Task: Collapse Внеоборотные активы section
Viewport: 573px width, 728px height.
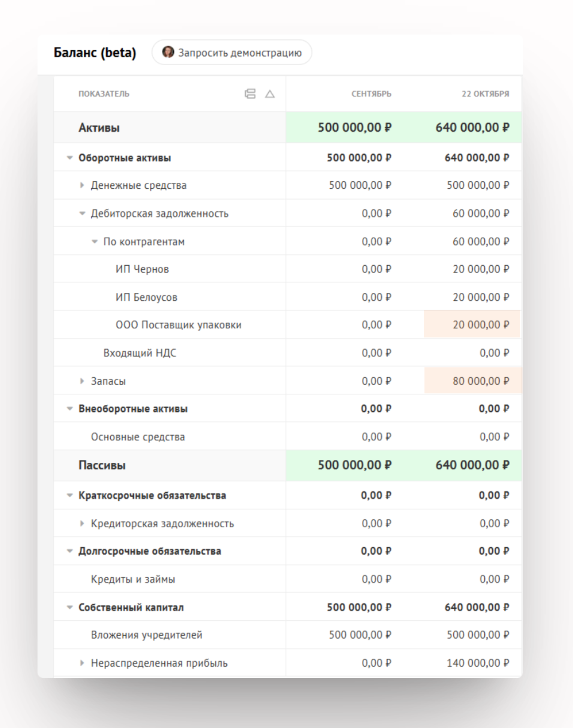Action: (x=69, y=409)
